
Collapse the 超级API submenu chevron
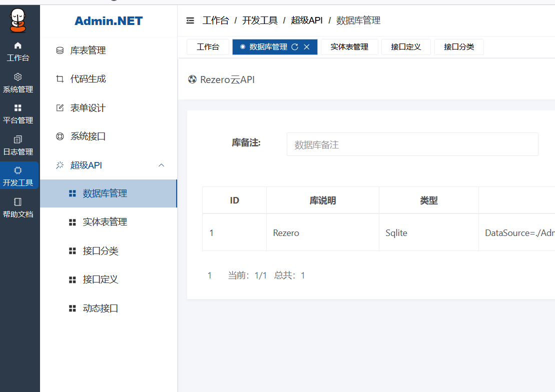(161, 165)
